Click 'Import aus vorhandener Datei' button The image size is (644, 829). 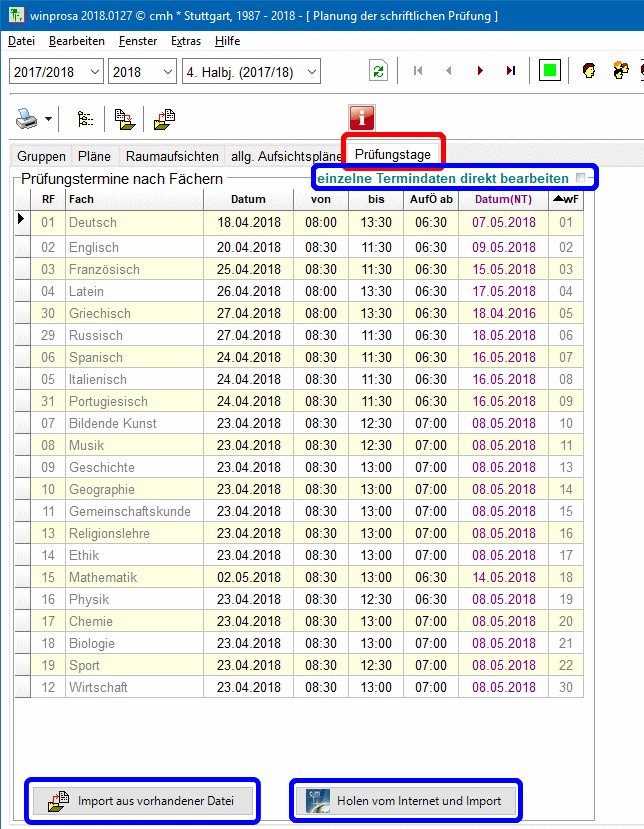(x=142, y=801)
